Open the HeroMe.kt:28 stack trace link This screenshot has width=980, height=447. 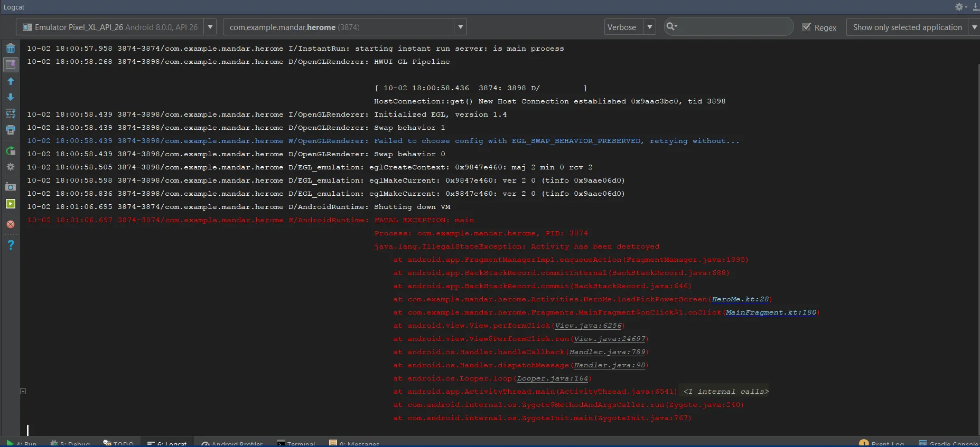click(740, 299)
